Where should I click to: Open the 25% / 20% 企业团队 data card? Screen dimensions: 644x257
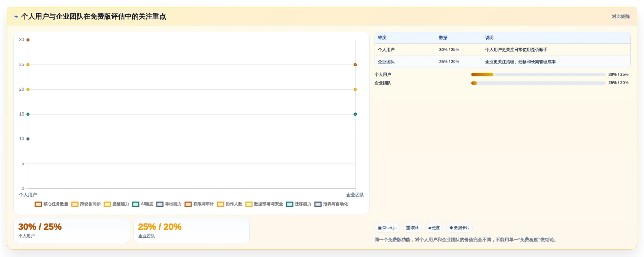(x=191, y=230)
